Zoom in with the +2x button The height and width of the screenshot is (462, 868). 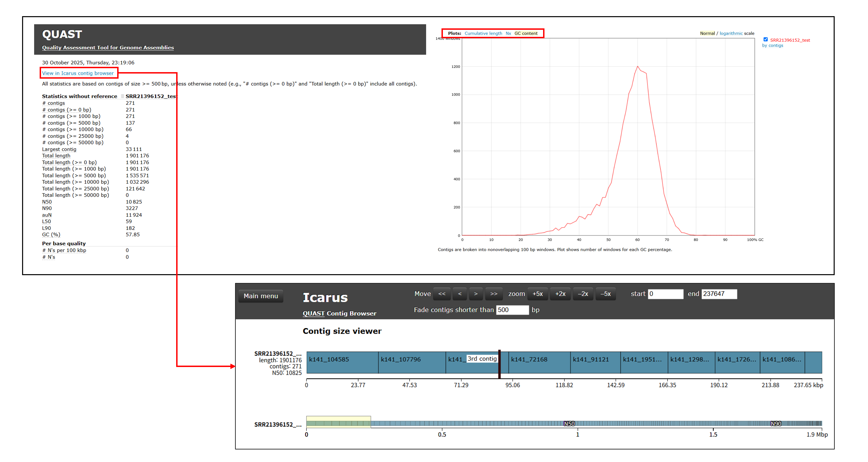[x=560, y=294]
